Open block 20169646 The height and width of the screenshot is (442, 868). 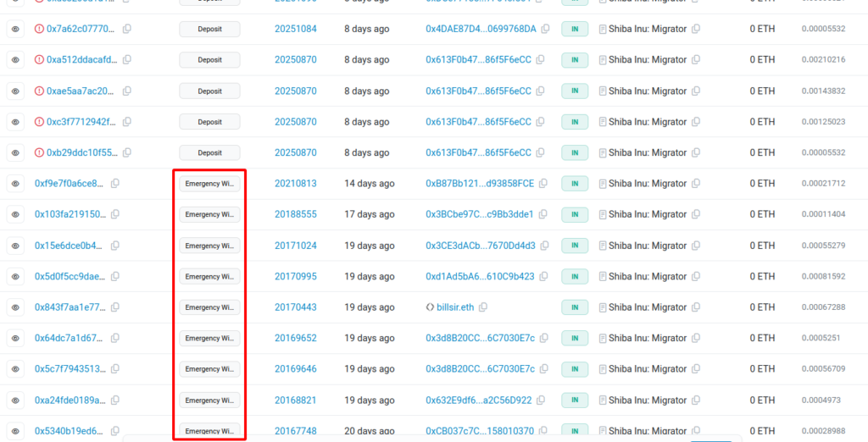pos(296,369)
